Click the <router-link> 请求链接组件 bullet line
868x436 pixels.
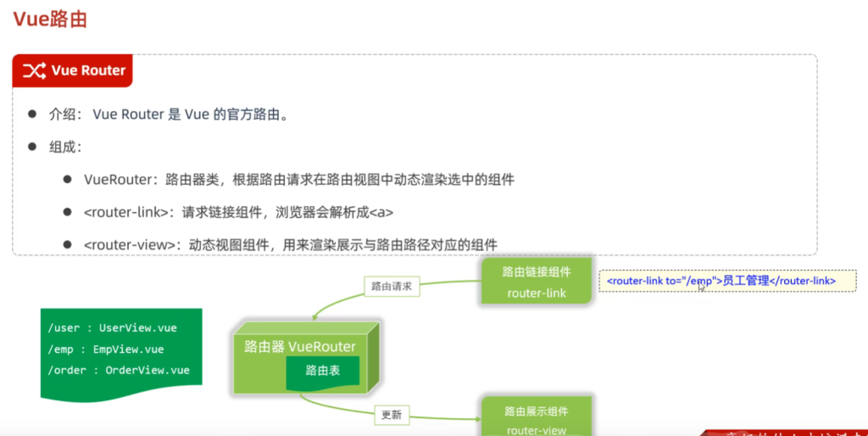click(238, 212)
